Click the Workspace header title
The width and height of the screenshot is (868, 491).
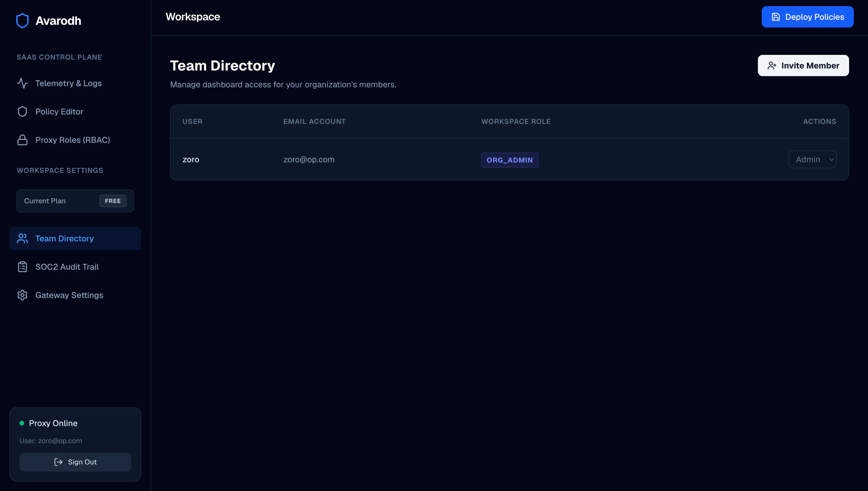coord(192,17)
